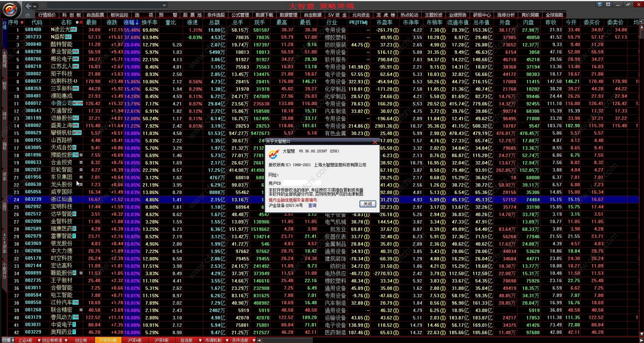Expand the dropdown after 上证A股 tab
This screenshot has height=343, width=644.
(x=39, y=340)
